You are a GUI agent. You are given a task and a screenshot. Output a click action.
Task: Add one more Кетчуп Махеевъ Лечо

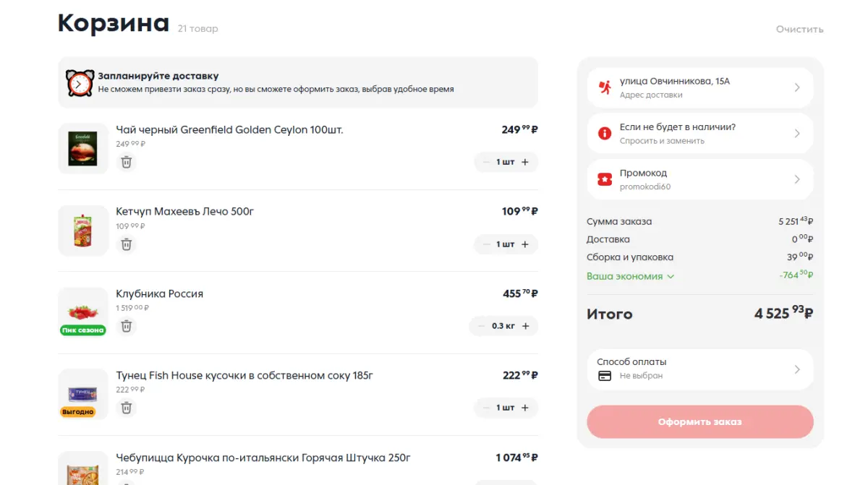(x=525, y=244)
